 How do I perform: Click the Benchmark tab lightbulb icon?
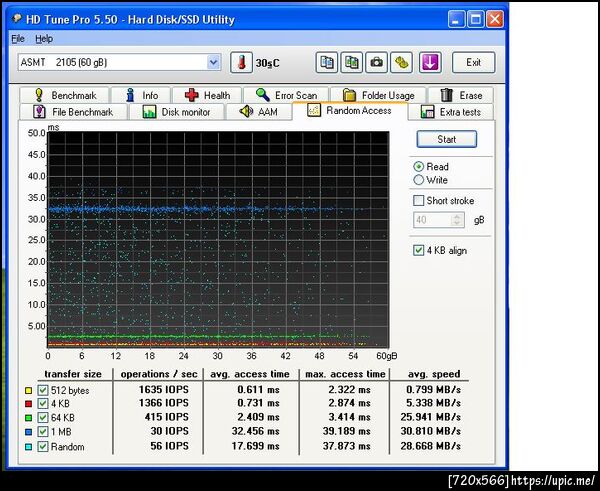39,95
